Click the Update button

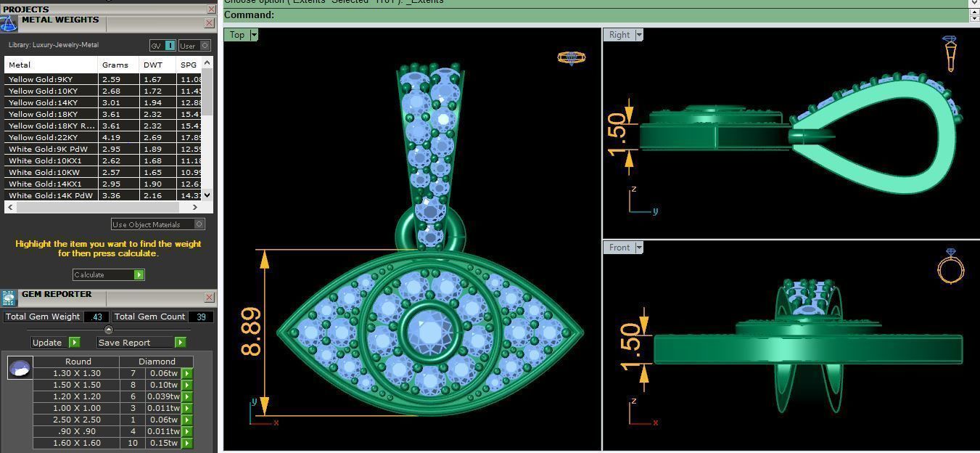(56, 342)
